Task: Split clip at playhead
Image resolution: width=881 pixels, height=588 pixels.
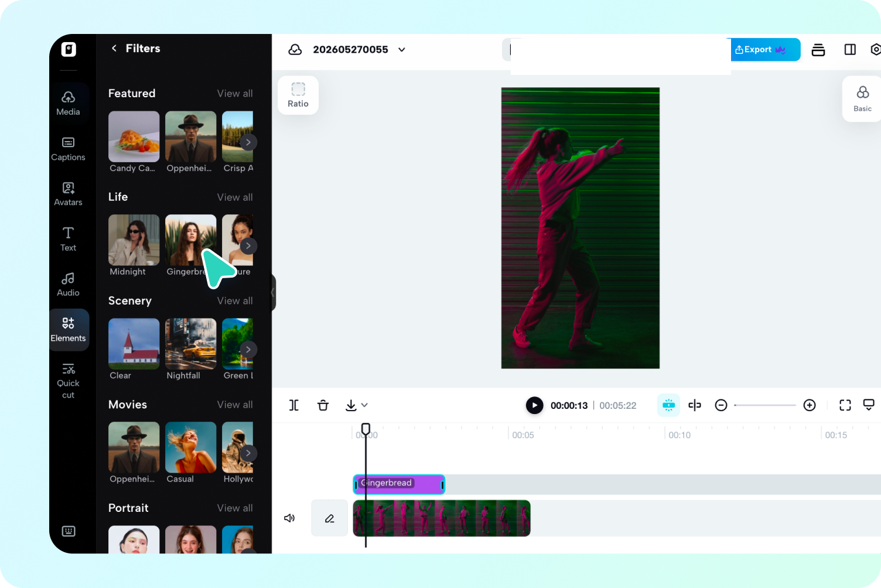Action: click(294, 405)
